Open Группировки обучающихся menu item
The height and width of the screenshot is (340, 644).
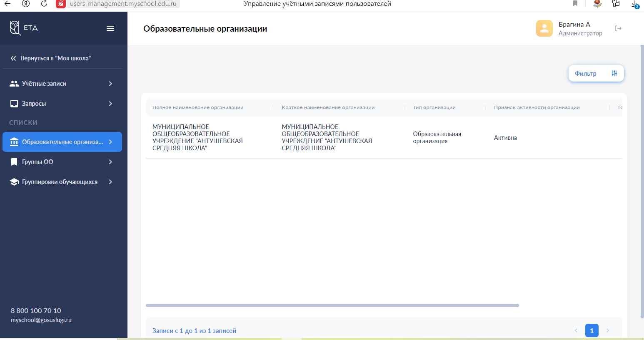click(x=62, y=182)
